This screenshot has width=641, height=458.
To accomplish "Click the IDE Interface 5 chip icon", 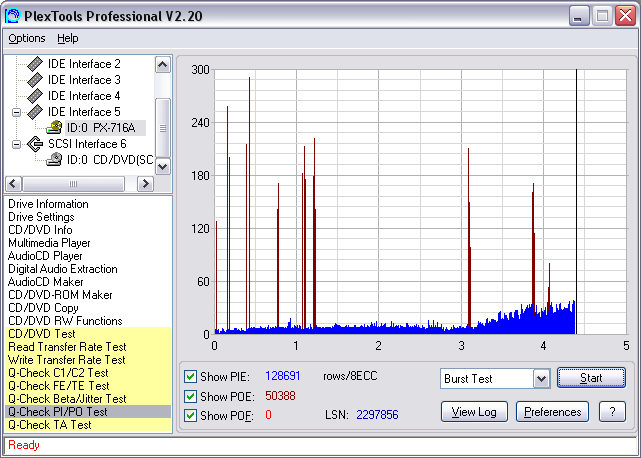I will tap(35, 112).
